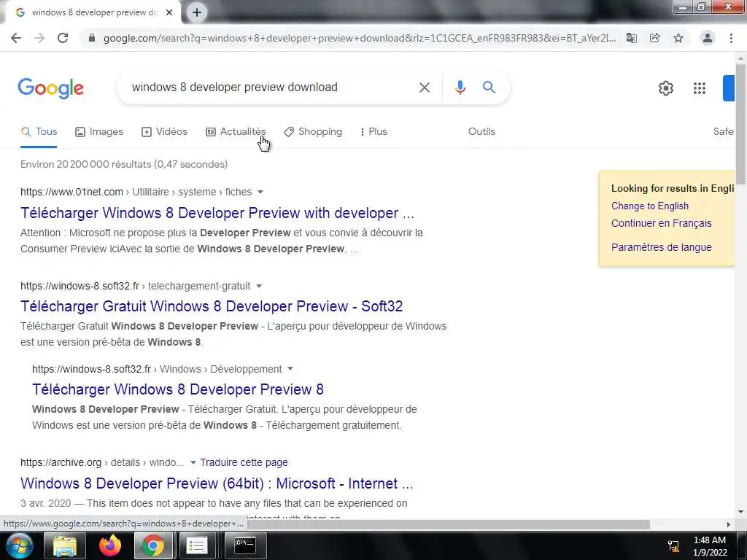
Task: Open the Windows 8 Developer Preview (64bit) result
Action: tap(217, 483)
